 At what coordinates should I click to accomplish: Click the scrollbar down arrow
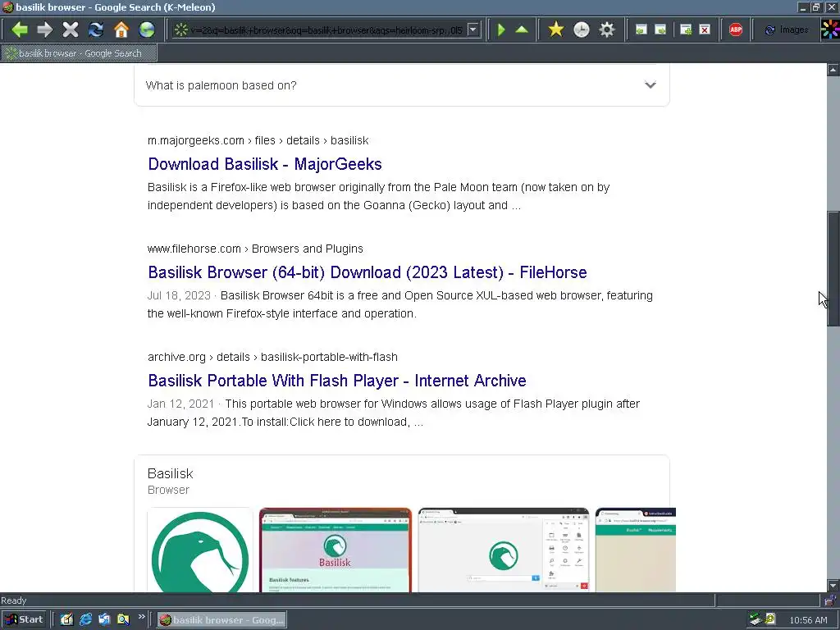tap(833, 586)
